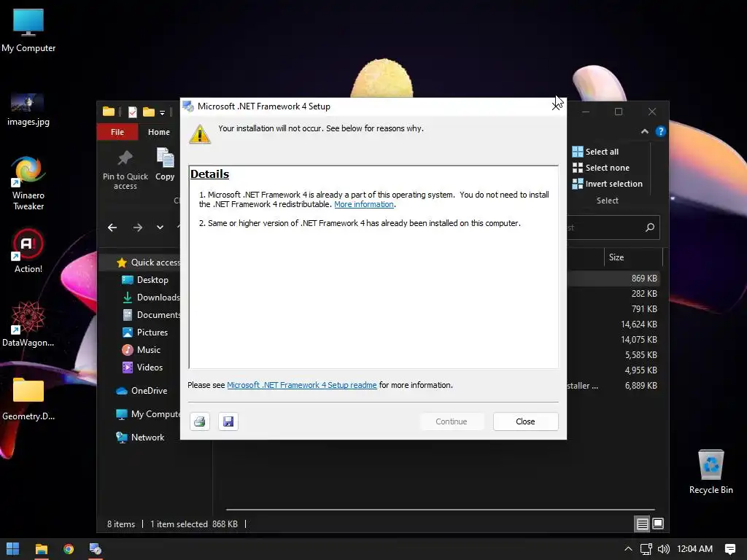Click the Close button in .NET Setup dialog

click(525, 421)
